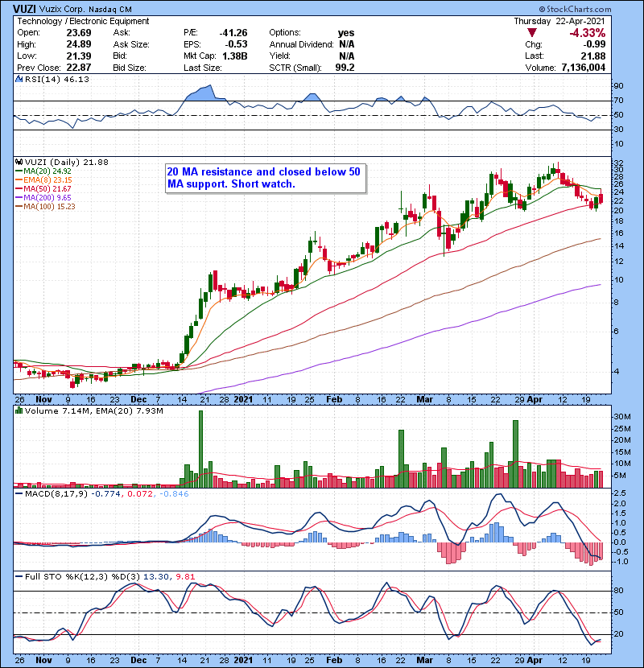Viewport: 644px width, 668px height.
Task: Click the Mkt Cap value 1.38B
Action: (235, 56)
